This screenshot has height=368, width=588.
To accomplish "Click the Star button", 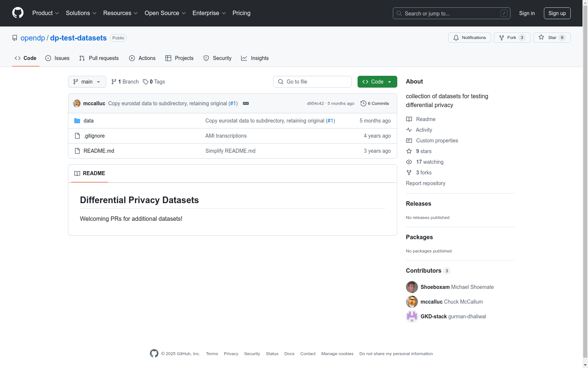I will (x=552, y=38).
